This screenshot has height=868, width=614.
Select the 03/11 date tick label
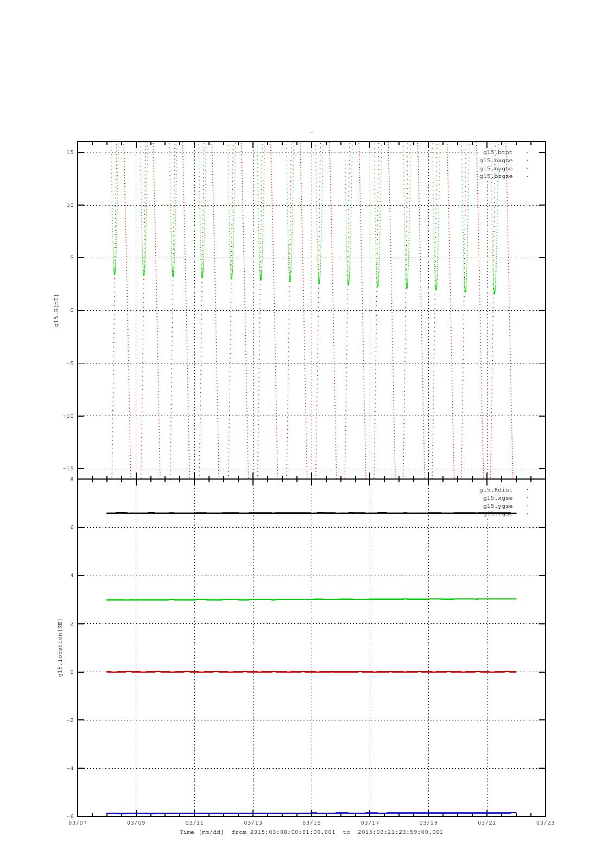(x=194, y=823)
